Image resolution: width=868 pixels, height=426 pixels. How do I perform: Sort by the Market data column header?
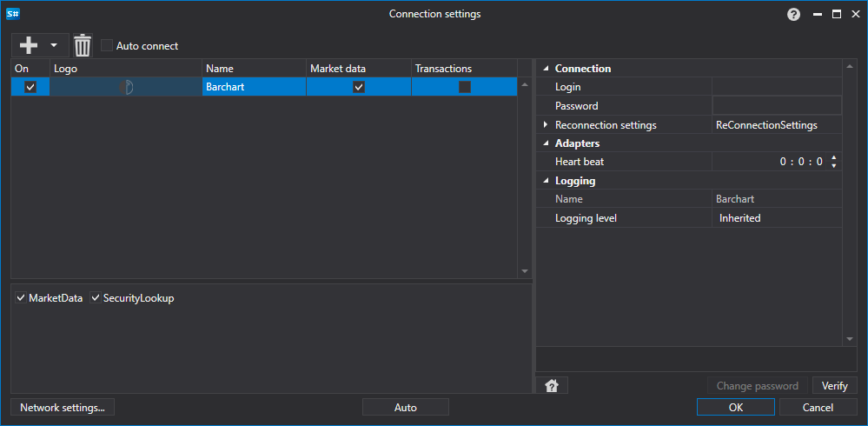click(359, 69)
